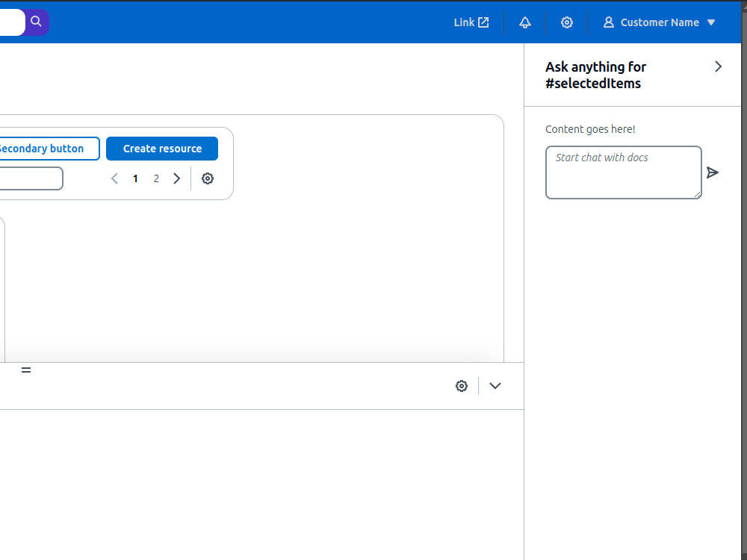Grab the split panel resize handle
The image size is (747, 560).
[26, 370]
